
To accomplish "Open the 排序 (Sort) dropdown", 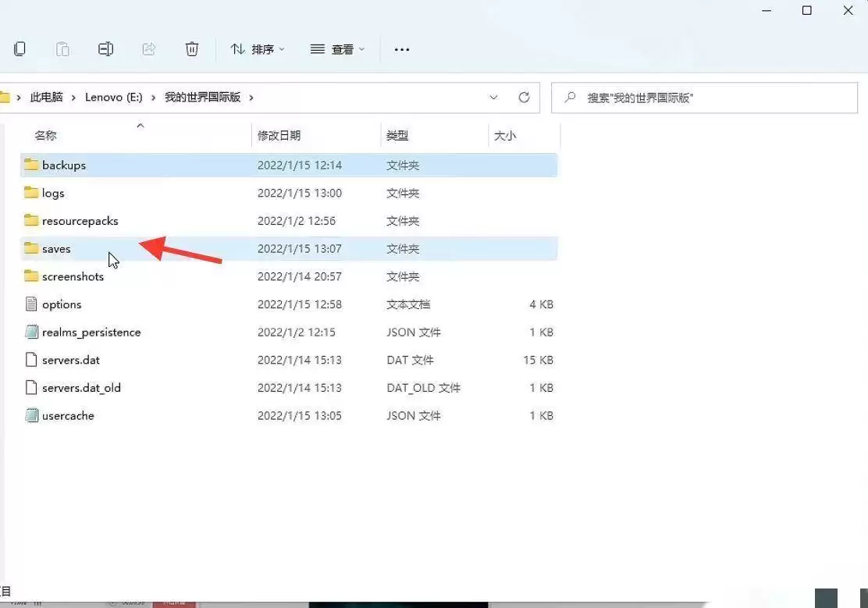I will click(x=258, y=49).
